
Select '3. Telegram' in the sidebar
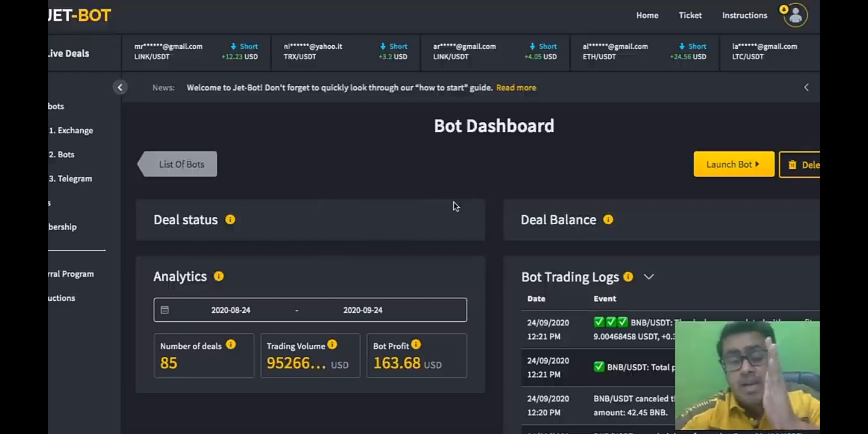tap(70, 178)
